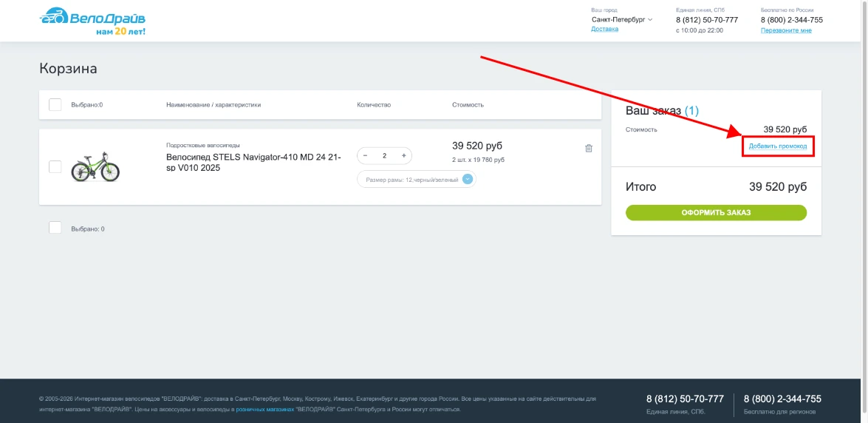Viewport: 868px width, 423px height.
Task: Click the 'Доставка' link in header
Action: (x=604, y=30)
